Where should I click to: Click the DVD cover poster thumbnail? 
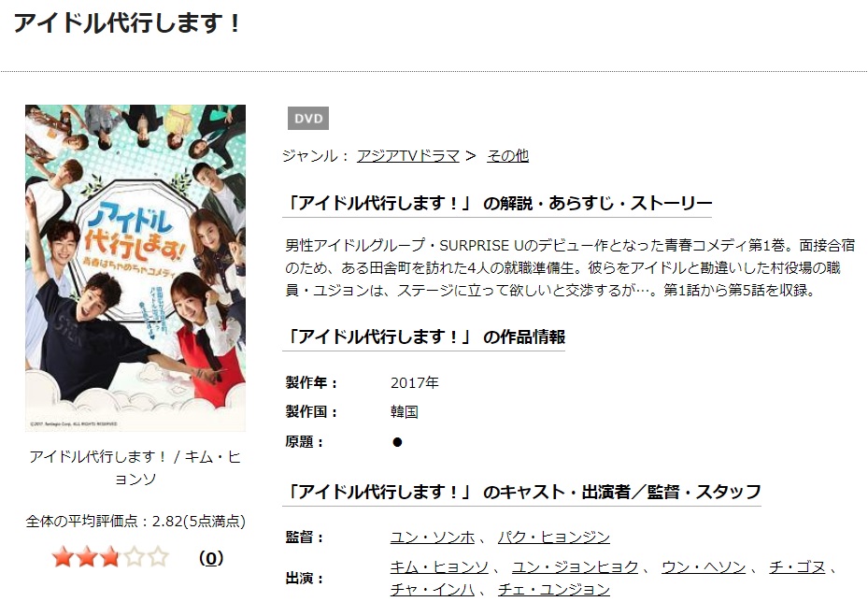(x=135, y=268)
